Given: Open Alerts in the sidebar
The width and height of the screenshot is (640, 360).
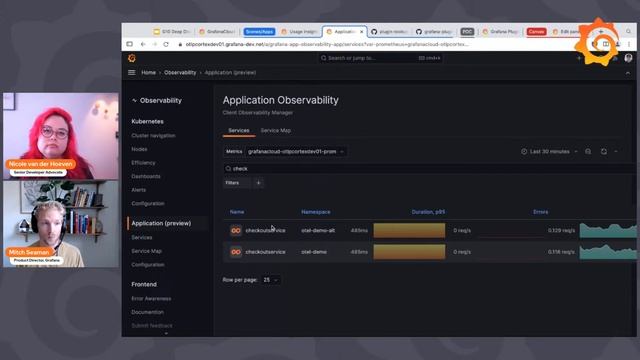Looking at the screenshot, I should coord(139,190).
